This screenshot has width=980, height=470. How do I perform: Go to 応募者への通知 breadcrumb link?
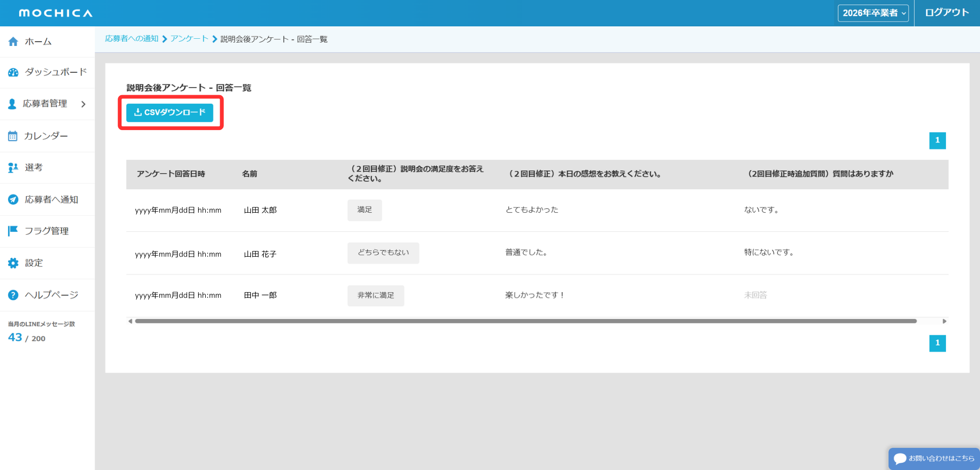(132, 39)
